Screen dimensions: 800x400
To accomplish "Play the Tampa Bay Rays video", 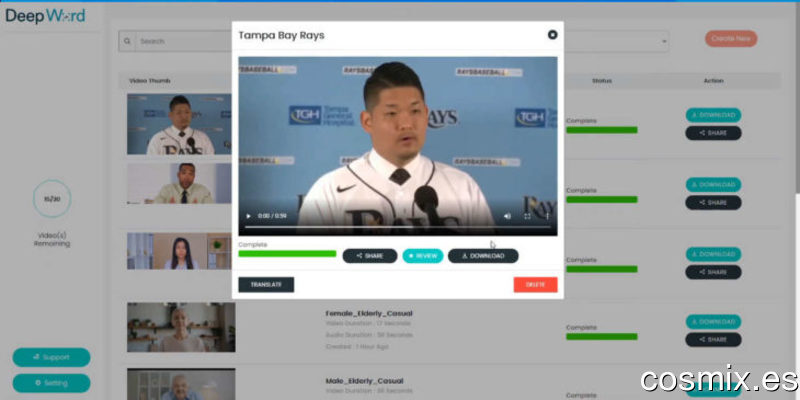I will click(248, 216).
